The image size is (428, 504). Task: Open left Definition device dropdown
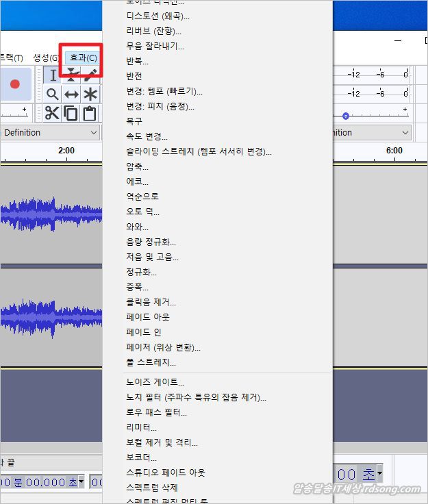click(x=50, y=132)
